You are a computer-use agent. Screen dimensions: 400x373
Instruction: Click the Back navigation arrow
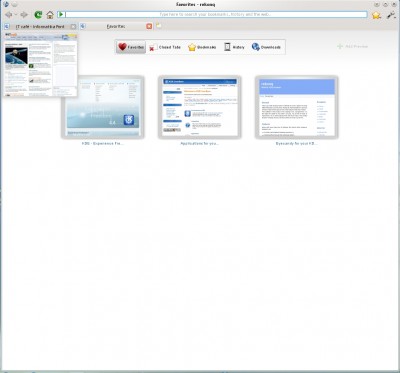pos(9,15)
